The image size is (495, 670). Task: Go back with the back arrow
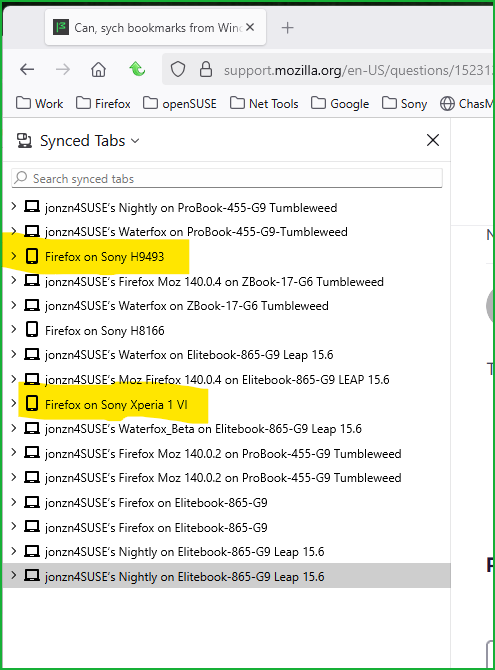coord(27,69)
